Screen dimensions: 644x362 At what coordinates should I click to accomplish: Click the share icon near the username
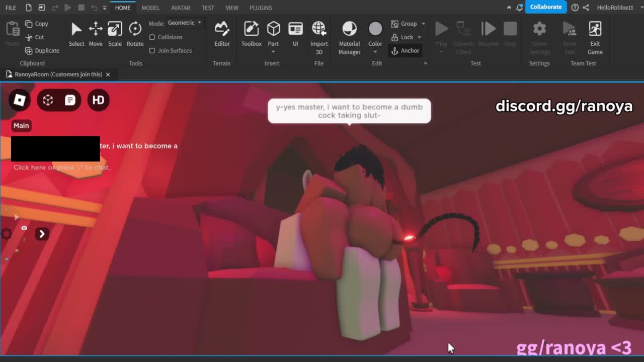point(586,8)
